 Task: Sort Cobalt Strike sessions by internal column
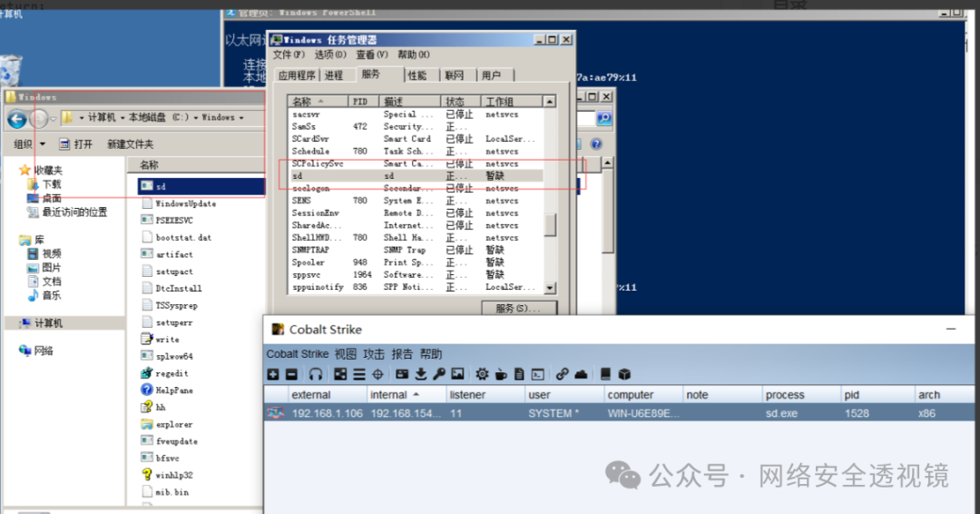tap(407, 394)
